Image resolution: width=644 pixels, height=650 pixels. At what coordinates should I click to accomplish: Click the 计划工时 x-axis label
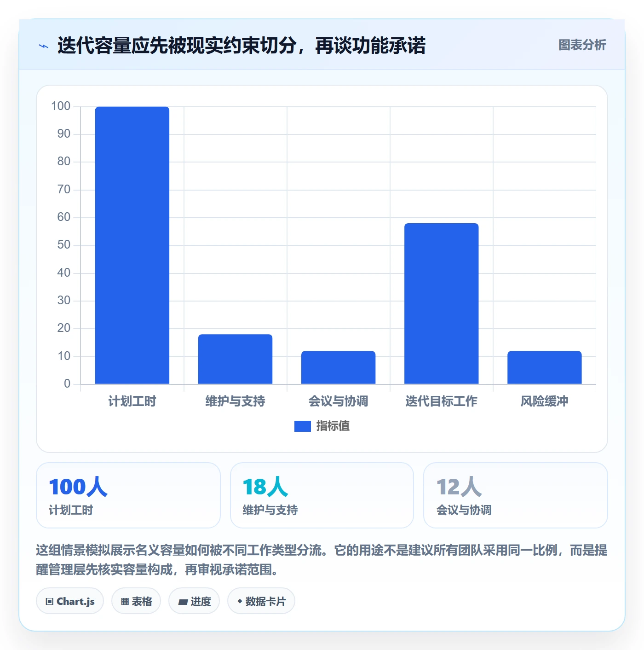click(132, 401)
